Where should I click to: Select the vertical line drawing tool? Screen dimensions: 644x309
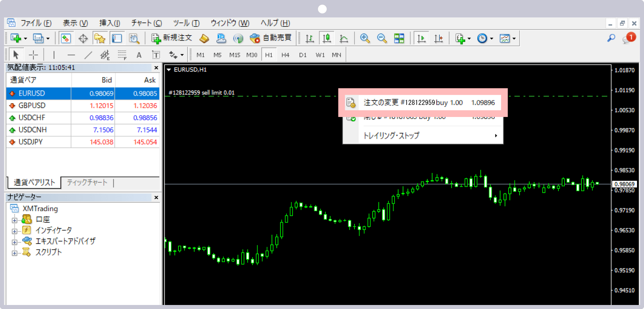click(x=54, y=55)
